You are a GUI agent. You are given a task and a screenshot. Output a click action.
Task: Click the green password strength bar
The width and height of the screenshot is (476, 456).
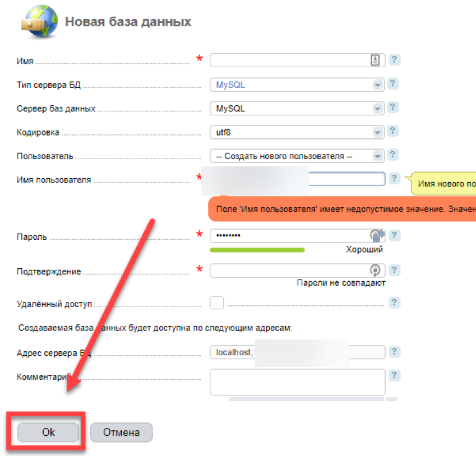click(x=257, y=250)
